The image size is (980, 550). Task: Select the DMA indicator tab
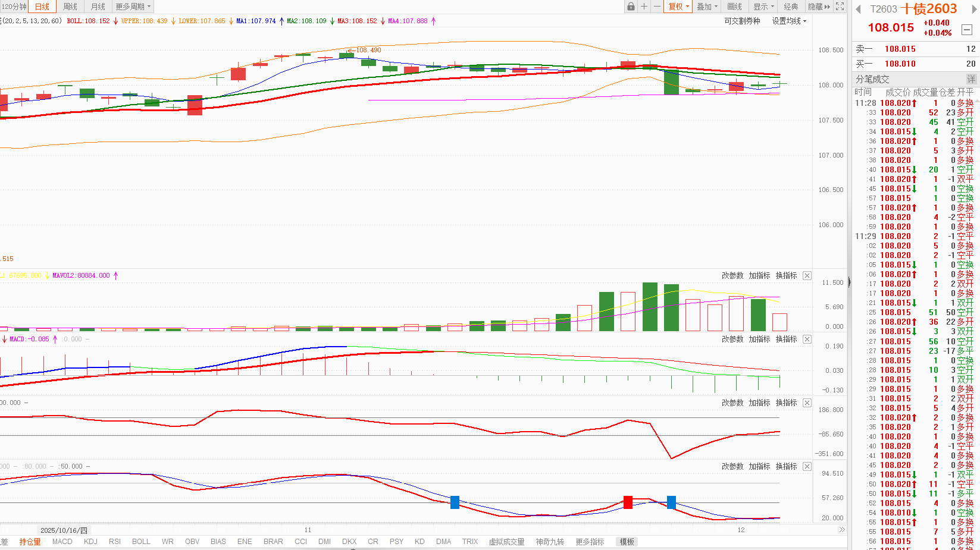tap(443, 542)
